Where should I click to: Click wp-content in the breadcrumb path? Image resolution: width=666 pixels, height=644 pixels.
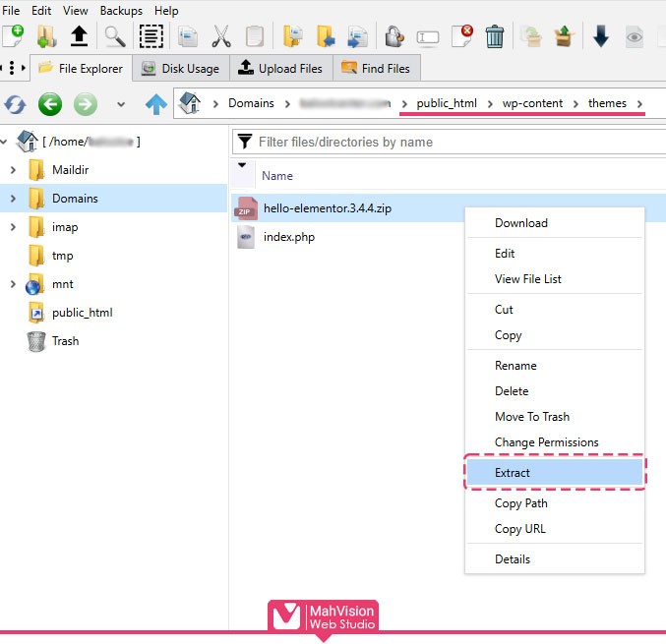coord(532,103)
